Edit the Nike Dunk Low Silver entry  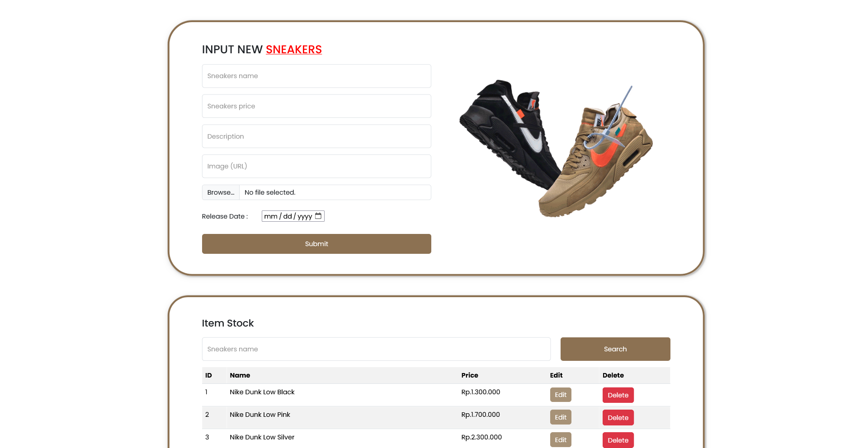tap(560, 439)
